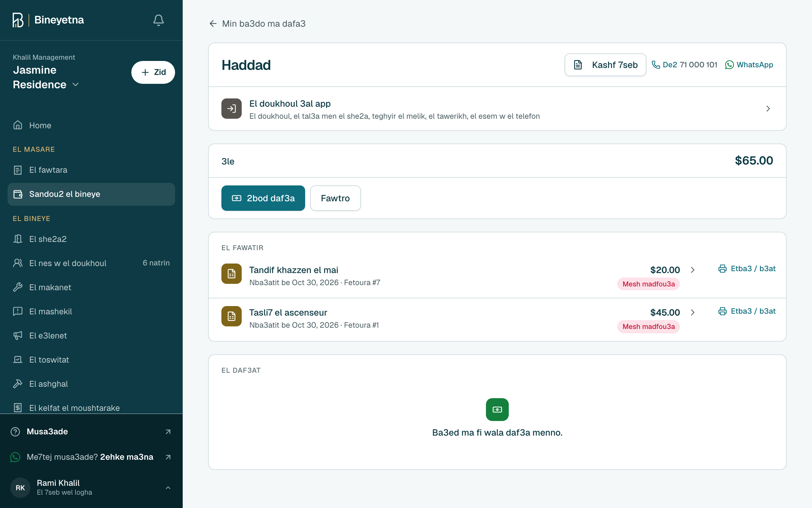Print Tasli7 el ascenseur via Etba3 / b3at

tap(747, 311)
